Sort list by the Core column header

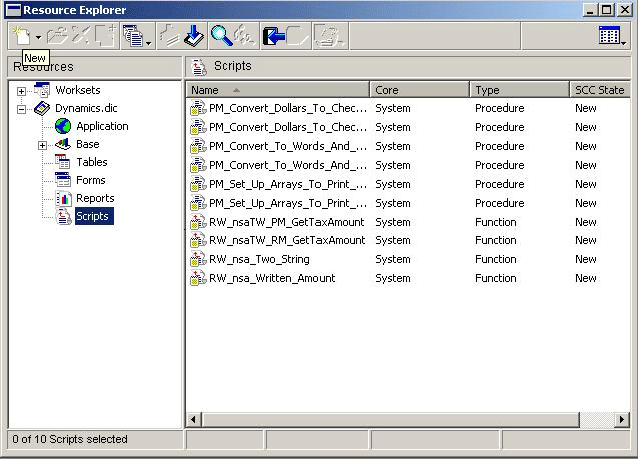[x=420, y=90]
